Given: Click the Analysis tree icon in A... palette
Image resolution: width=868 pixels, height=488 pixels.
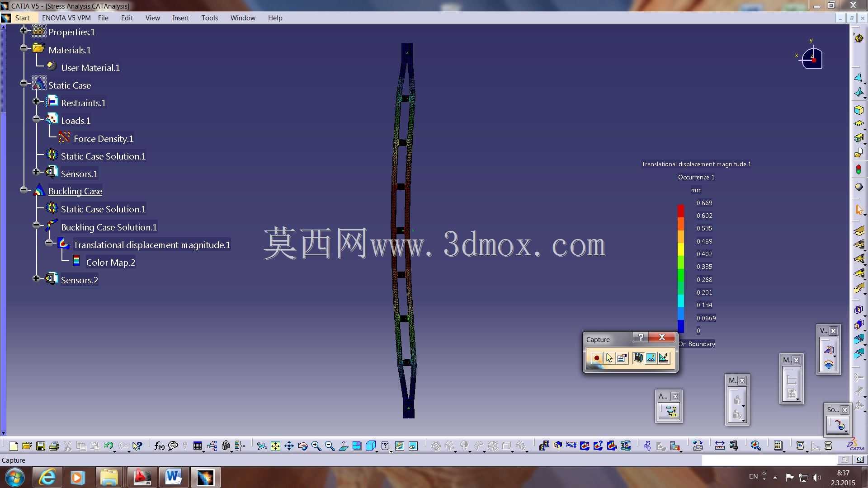Looking at the screenshot, I should coord(671,412).
